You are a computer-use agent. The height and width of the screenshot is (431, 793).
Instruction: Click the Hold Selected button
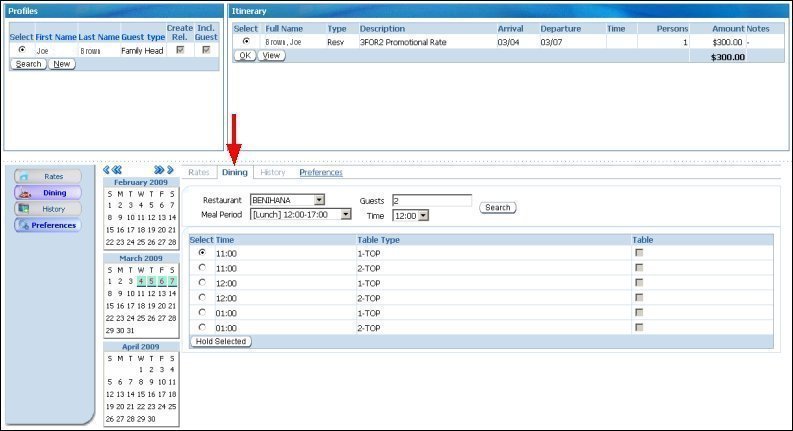tap(220, 341)
